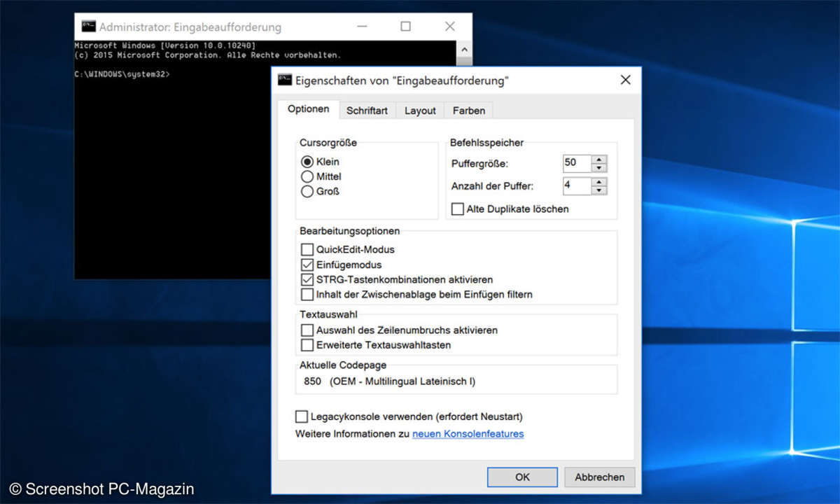Click the Puffergröße value field
This screenshot has width=840, height=504.
[577, 163]
